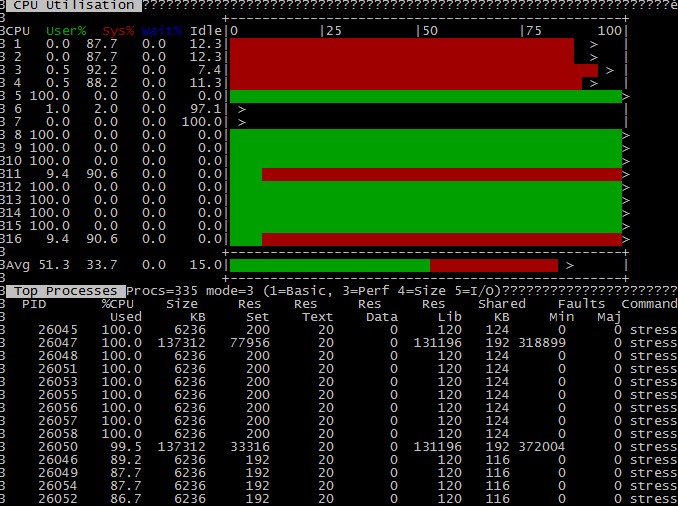Click CPU 3 Sys% value 92.2
The width and height of the screenshot is (678, 506).
coord(102,70)
